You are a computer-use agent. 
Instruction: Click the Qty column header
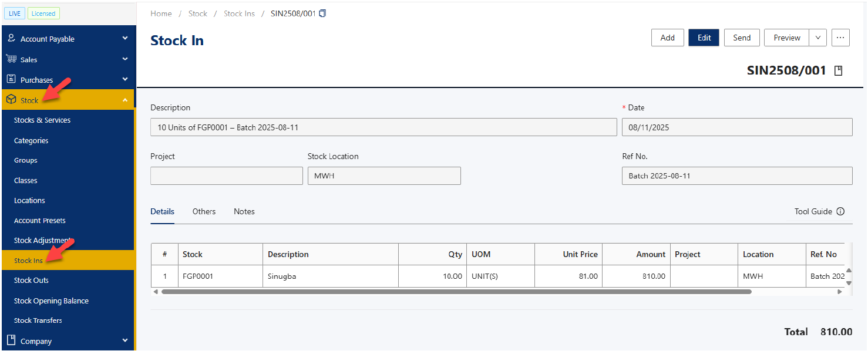[433, 254]
